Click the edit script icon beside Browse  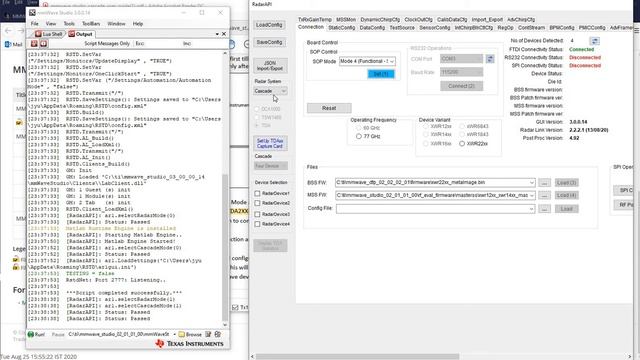pyautogui.click(x=208, y=334)
